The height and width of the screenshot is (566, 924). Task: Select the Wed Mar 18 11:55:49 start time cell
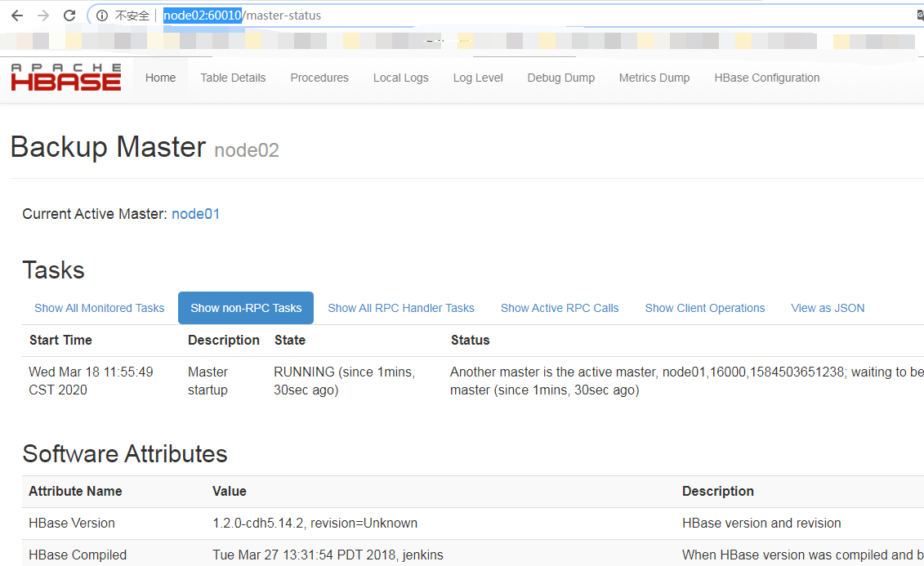click(91, 381)
